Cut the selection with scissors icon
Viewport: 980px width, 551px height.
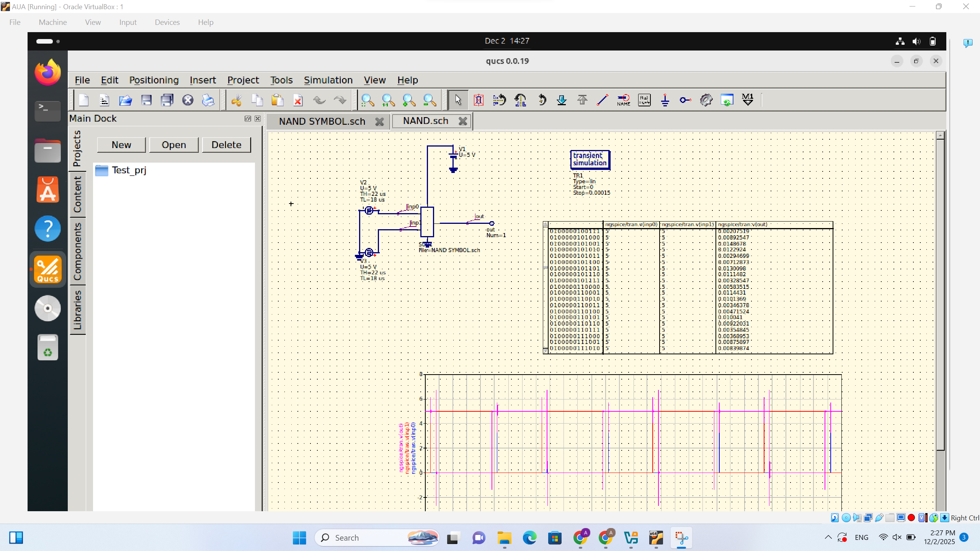tap(237, 100)
